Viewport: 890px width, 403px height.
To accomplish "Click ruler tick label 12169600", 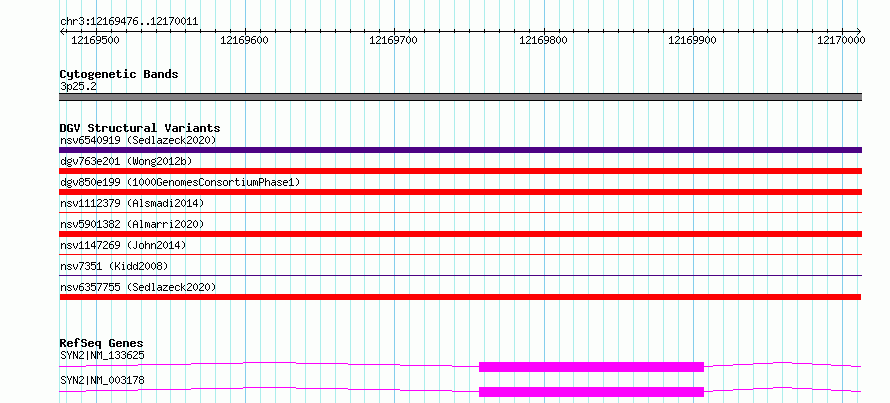I will (x=245, y=40).
